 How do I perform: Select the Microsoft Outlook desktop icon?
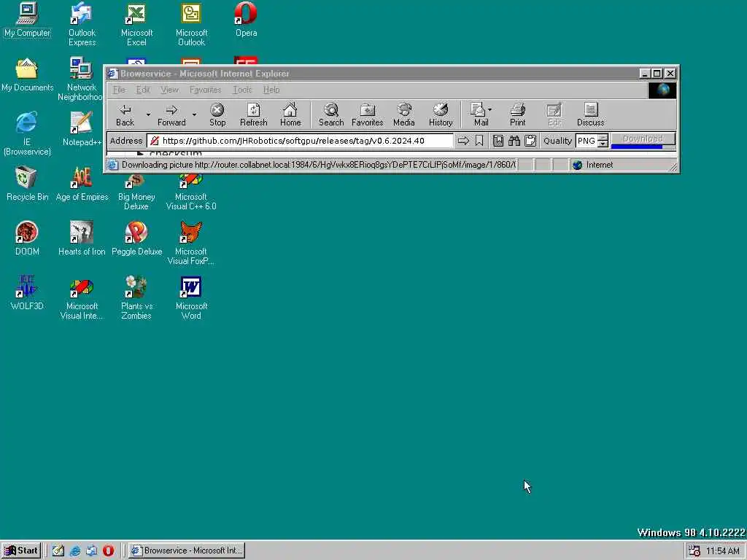click(x=192, y=24)
